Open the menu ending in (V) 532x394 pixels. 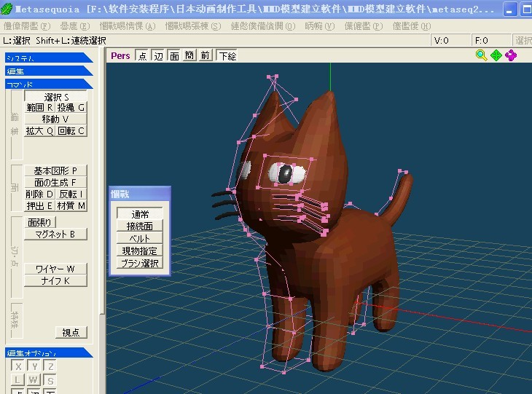pyautogui.click(x=320, y=26)
